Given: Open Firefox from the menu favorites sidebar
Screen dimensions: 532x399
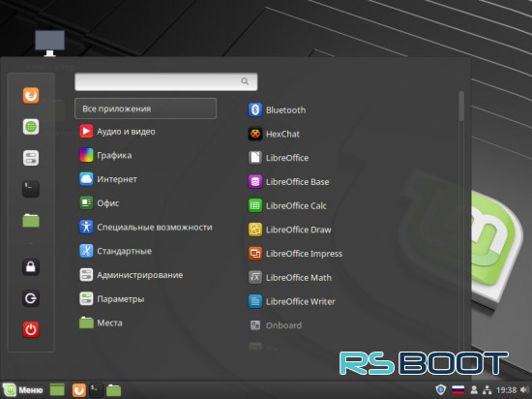Looking at the screenshot, I should coord(31,95).
